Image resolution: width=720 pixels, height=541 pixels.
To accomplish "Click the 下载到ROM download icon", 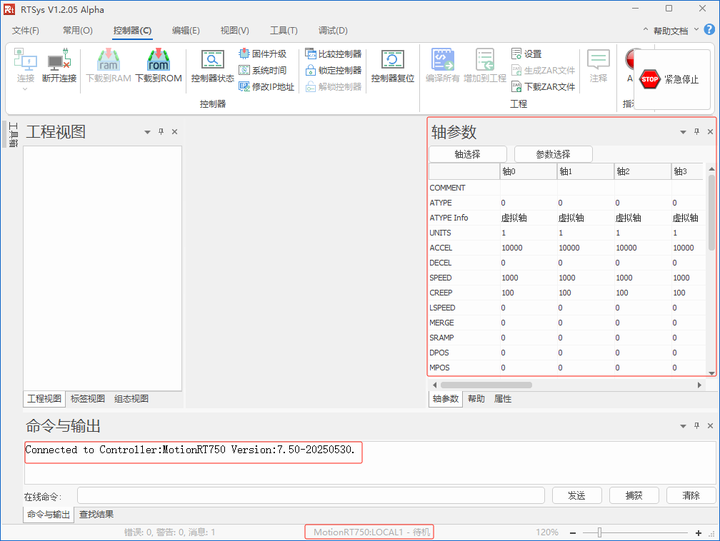I will (x=158, y=66).
